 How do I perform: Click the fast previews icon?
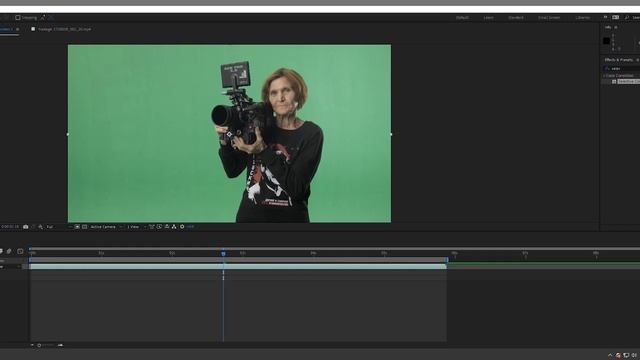tap(159, 227)
